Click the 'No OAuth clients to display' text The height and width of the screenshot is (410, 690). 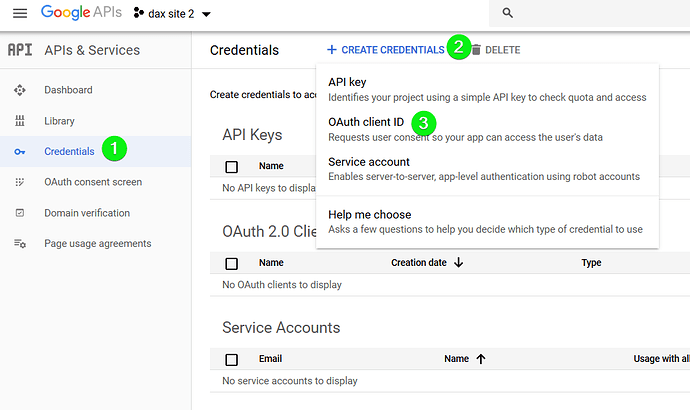pos(282,285)
